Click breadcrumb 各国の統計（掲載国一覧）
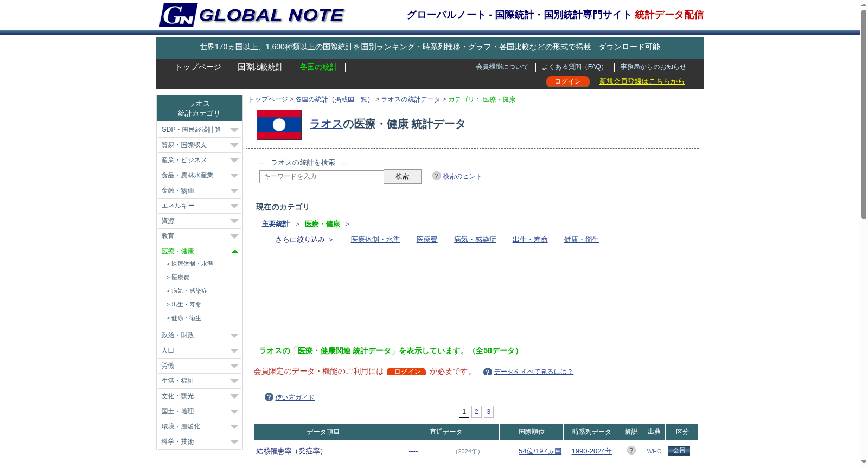 click(334, 99)
